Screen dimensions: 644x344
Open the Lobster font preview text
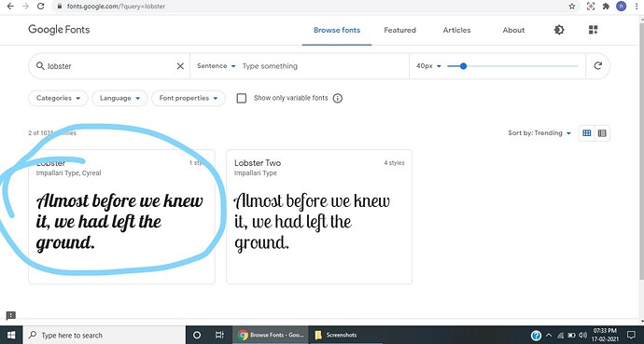(119, 222)
